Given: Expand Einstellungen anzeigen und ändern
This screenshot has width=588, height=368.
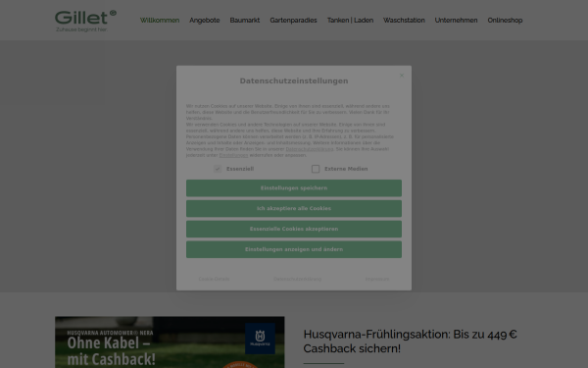Looking at the screenshot, I should click(294, 249).
